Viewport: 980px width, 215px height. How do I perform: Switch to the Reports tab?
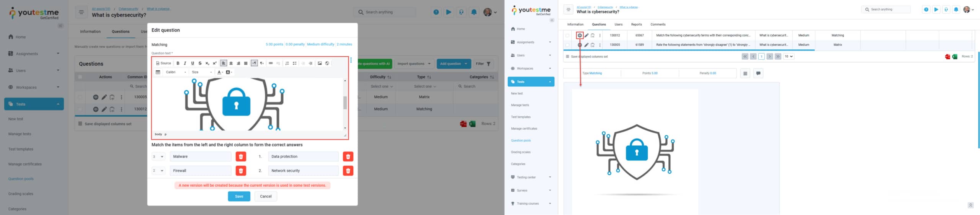(x=636, y=24)
